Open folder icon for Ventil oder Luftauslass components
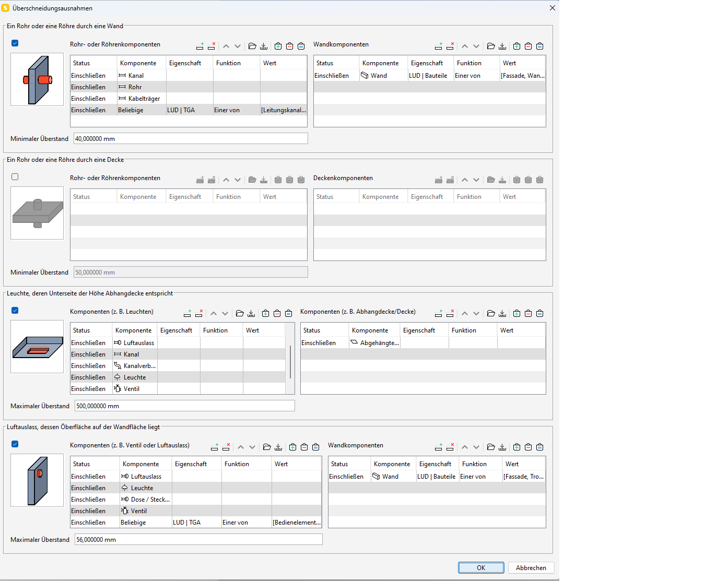 pyautogui.click(x=267, y=447)
